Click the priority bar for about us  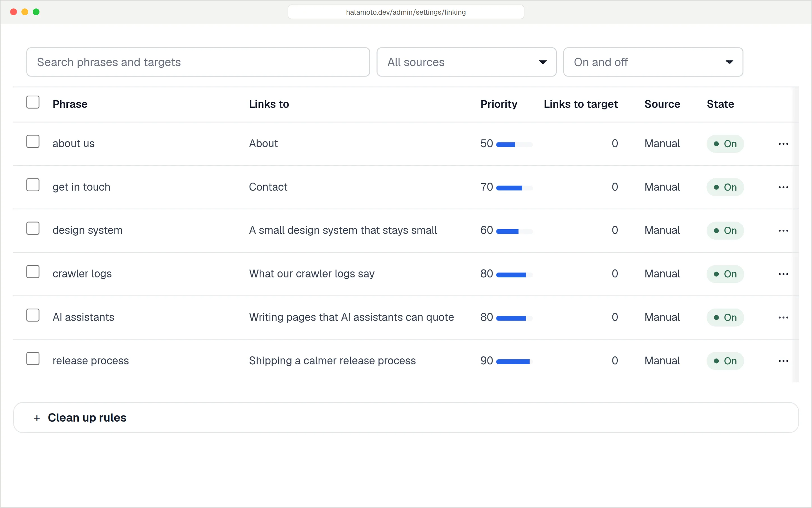pos(514,145)
